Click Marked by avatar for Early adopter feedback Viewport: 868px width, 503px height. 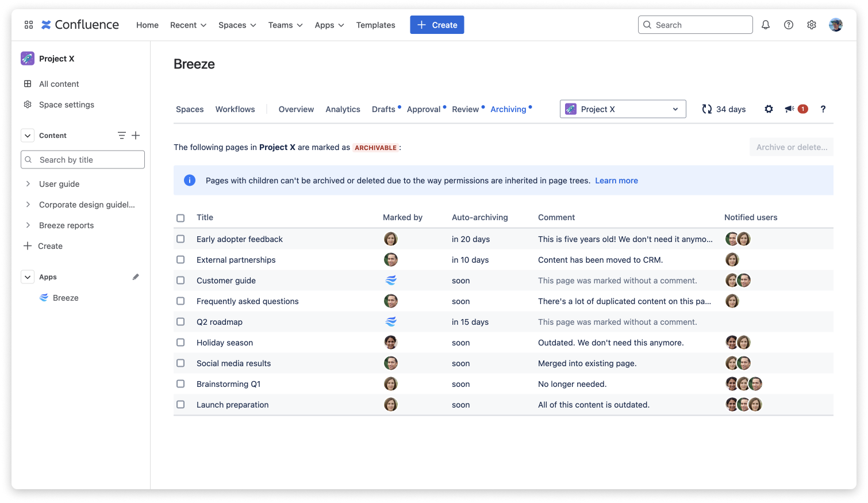(391, 239)
